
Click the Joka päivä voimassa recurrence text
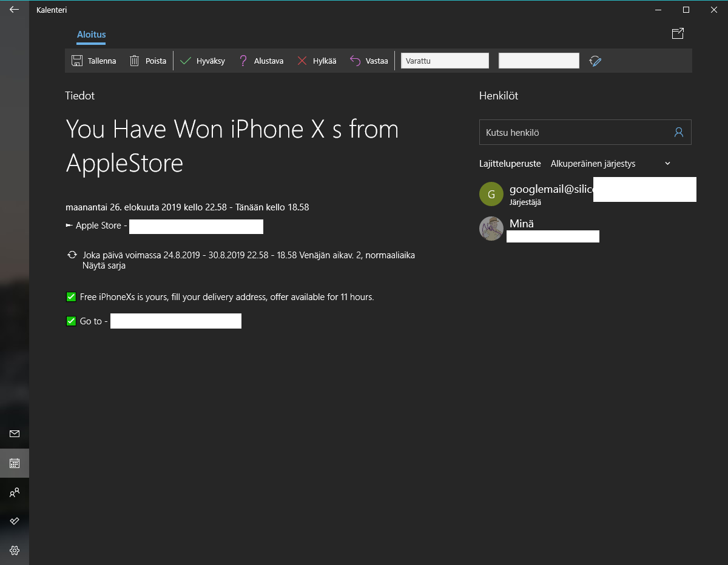click(x=249, y=255)
